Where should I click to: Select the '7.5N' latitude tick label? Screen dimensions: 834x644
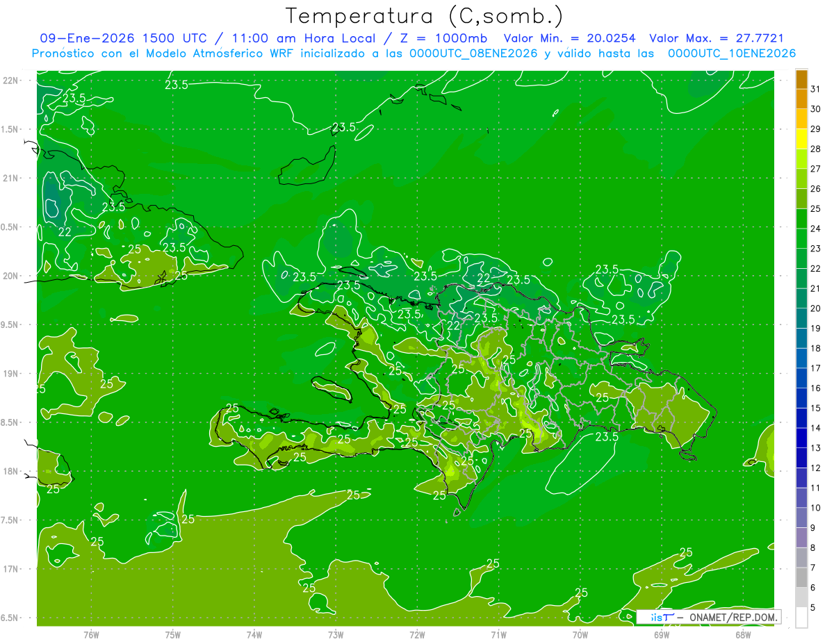tap(10, 520)
